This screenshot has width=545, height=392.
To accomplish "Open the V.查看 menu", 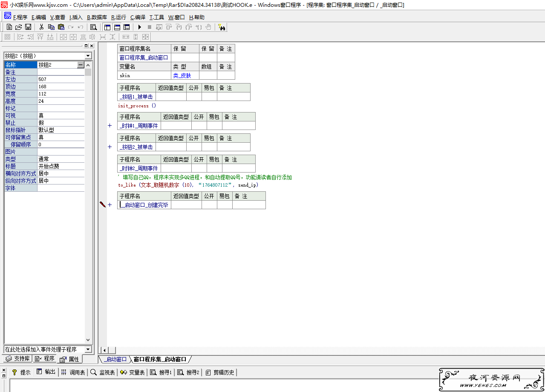I will click(x=58, y=17).
